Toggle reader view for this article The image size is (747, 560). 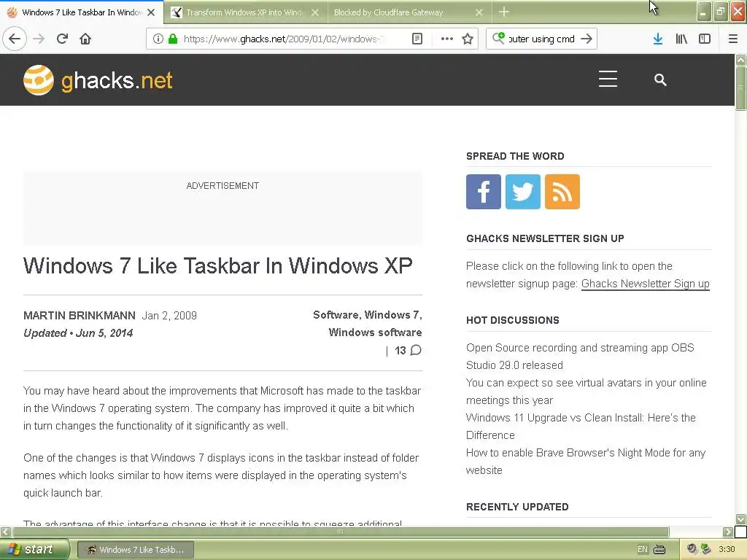coord(417,39)
